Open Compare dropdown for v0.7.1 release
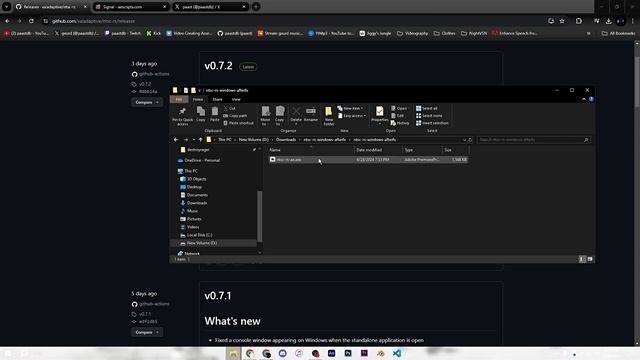The image size is (640, 360). pos(147,332)
